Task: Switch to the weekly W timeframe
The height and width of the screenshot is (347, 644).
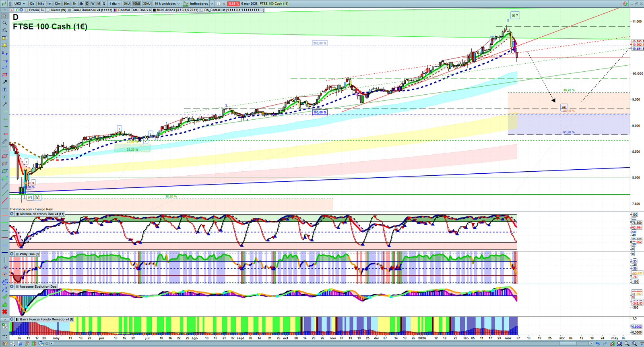Action: [x=93, y=4]
